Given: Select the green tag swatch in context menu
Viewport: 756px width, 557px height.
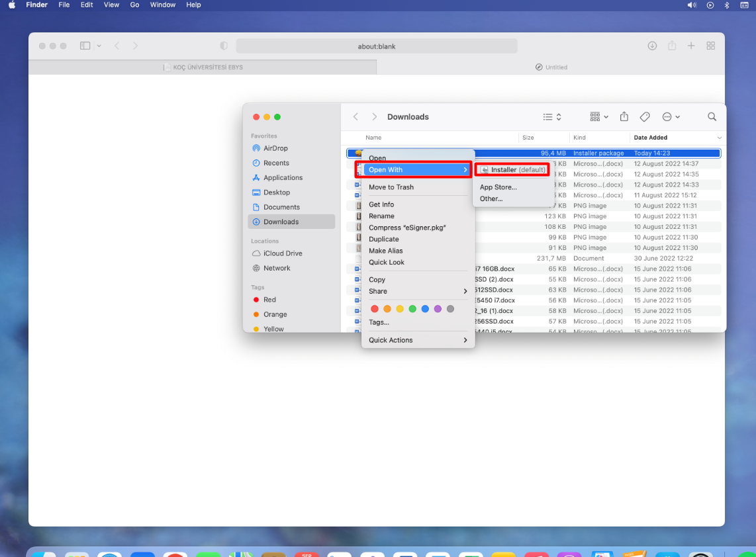Looking at the screenshot, I should point(412,308).
